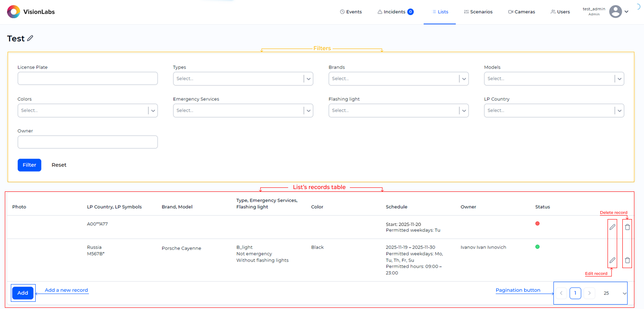Click the incidents counter badge
The image size is (644, 309).
[410, 12]
